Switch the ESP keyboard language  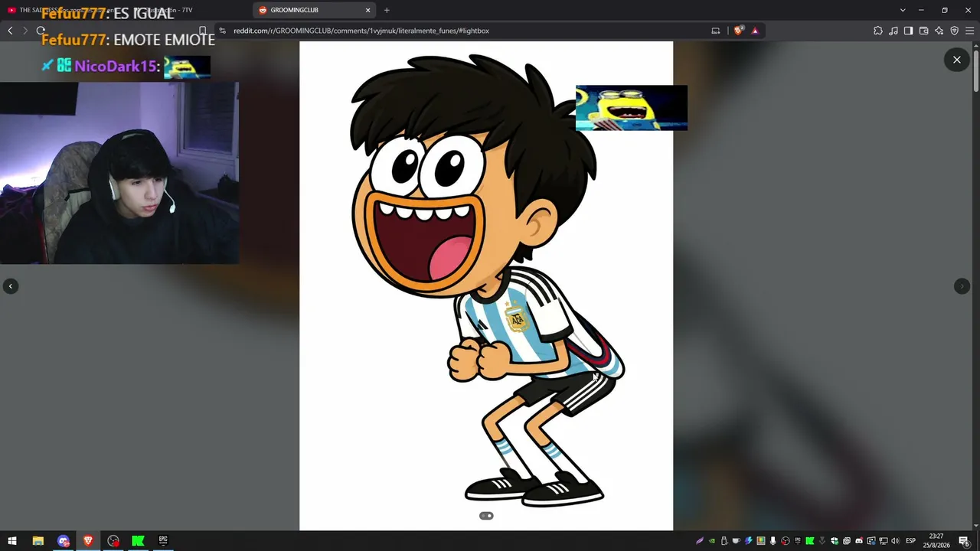pos(910,541)
